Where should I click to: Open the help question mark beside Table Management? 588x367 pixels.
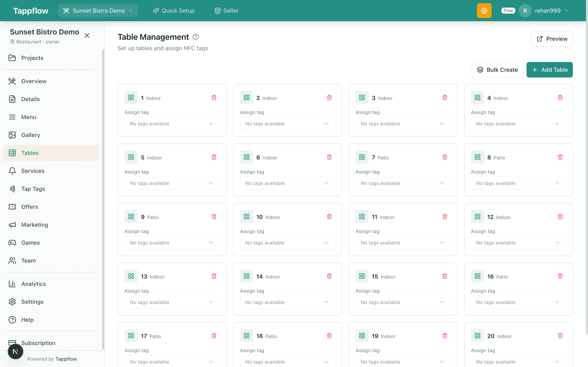(195, 37)
